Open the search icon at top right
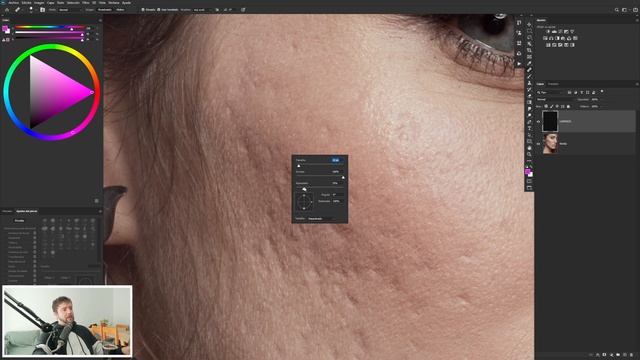 point(617,9)
